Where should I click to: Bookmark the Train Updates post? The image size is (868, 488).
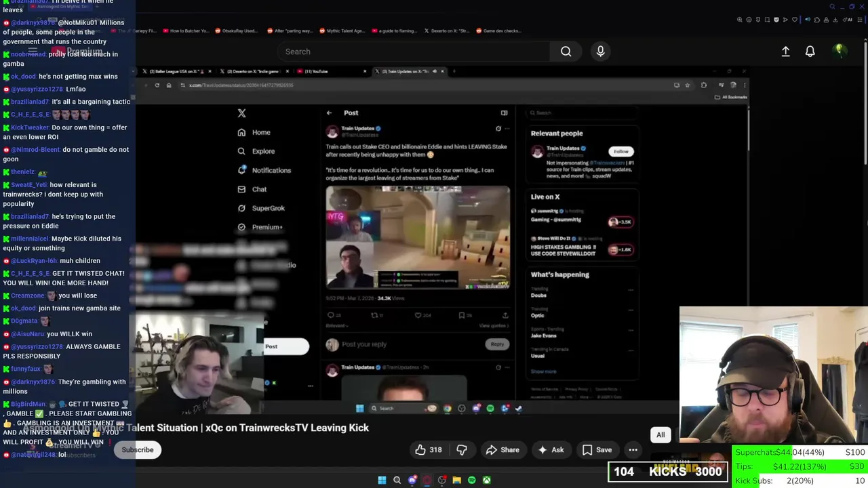click(462, 315)
